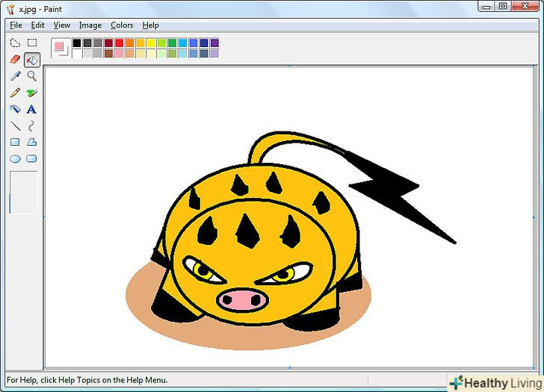Maximize the Paint window
This screenshot has height=392, width=544.
click(503, 6)
